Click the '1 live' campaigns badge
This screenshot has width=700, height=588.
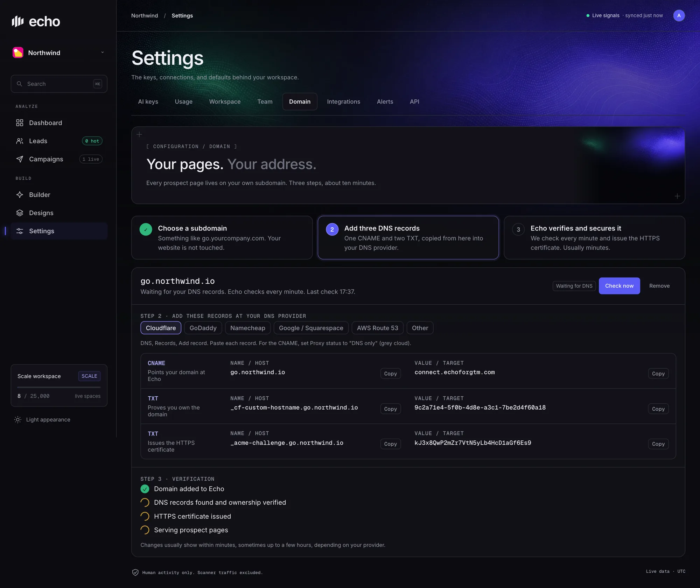pos(91,159)
